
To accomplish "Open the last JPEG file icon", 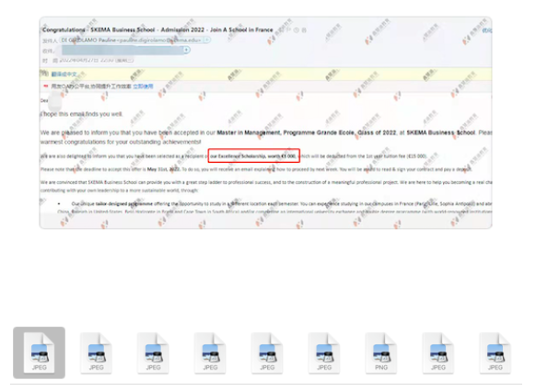I will [x=495, y=352].
